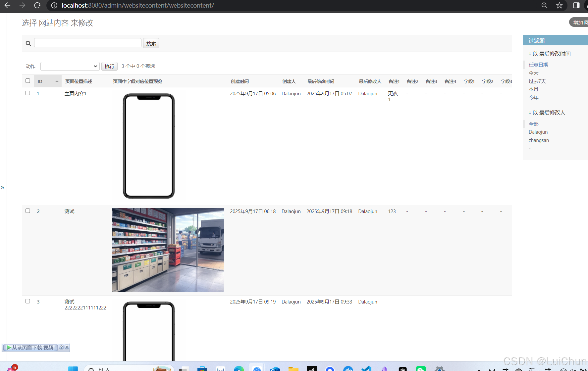Open record ID 1 link
The height and width of the screenshot is (371, 588).
(x=38, y=94)
